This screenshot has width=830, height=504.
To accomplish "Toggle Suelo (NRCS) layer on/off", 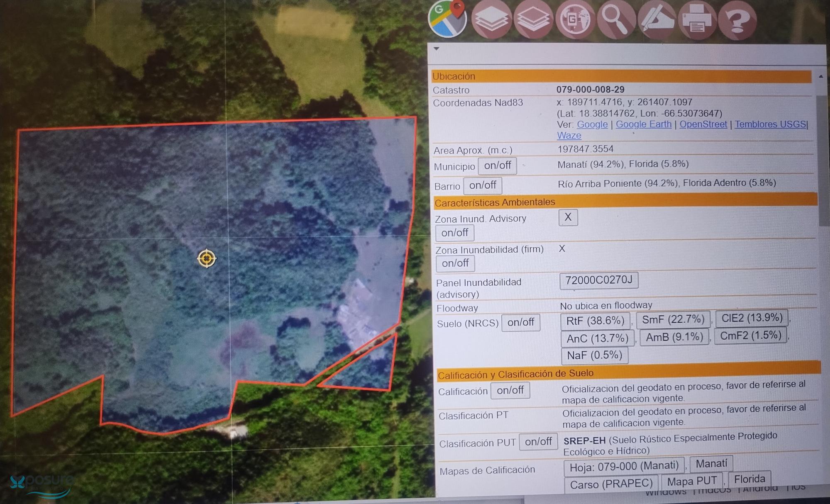I will pyautogui.click(x=520, y=322).
